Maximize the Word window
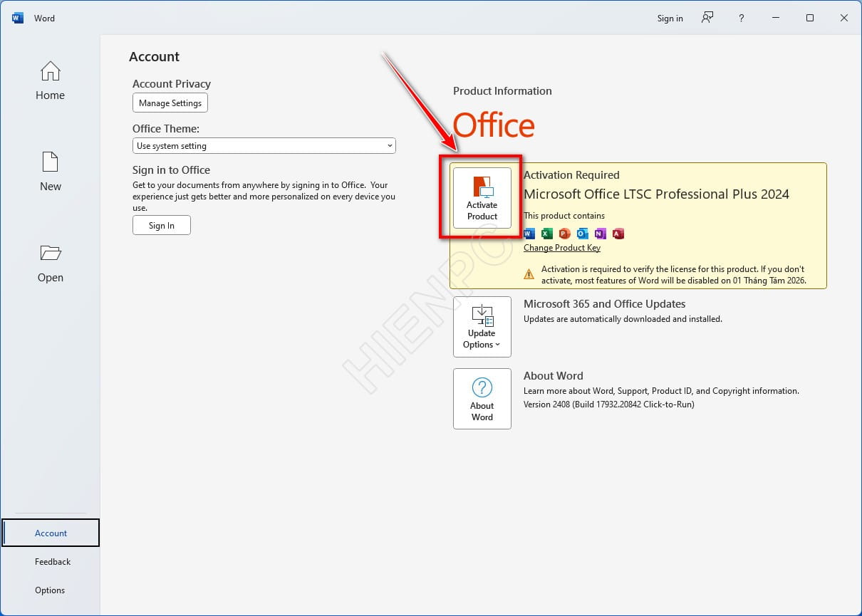 (x=810, y=18)
